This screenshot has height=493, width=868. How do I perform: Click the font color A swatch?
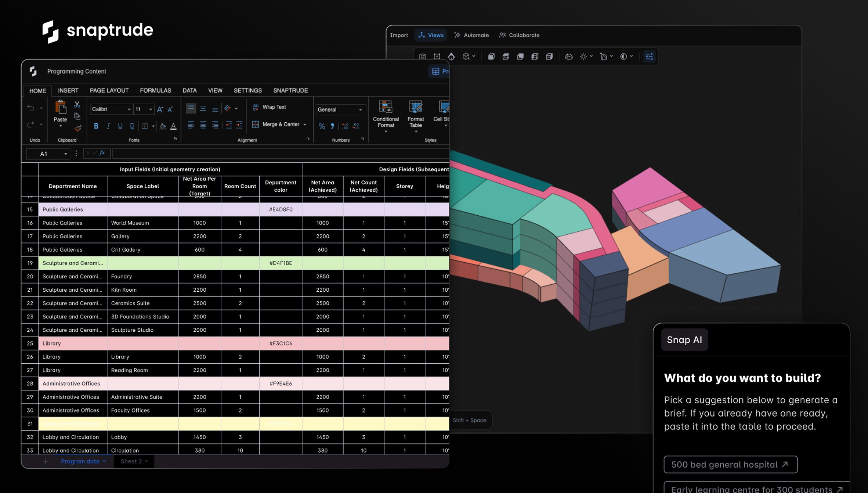173,126
